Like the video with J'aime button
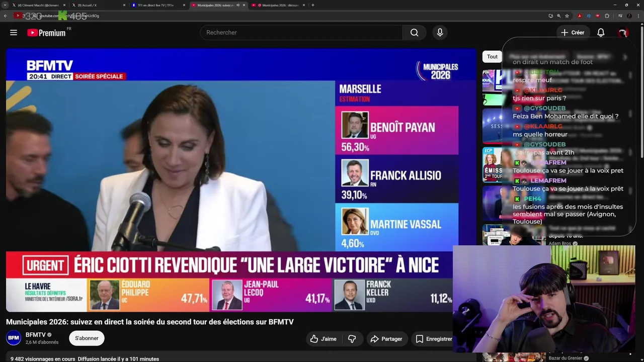Screen dimensions: 644x362 (x=324, y=339)
